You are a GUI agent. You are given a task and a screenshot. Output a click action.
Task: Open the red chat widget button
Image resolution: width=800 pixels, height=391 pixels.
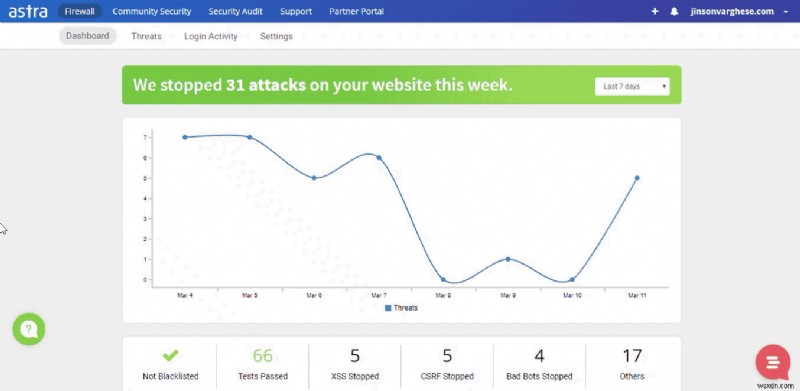773,362
